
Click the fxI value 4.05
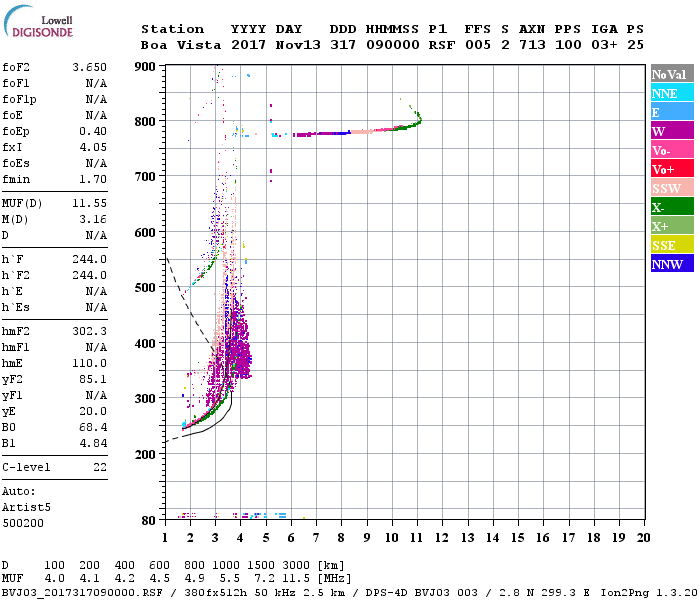93,147
